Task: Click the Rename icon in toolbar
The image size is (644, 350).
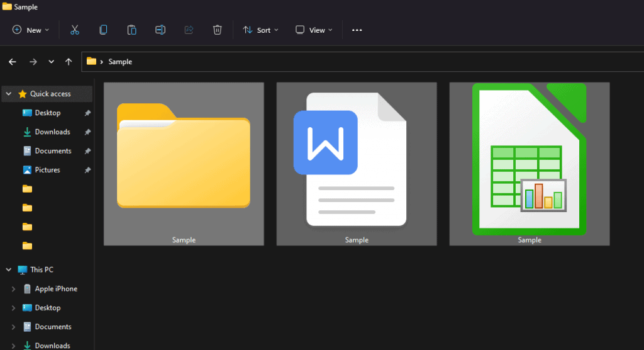Action: [x=160, y=30]
